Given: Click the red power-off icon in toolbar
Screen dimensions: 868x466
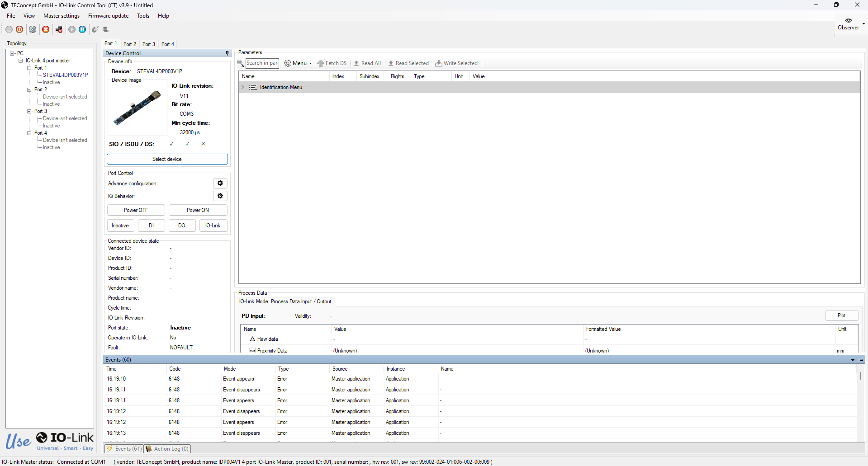Looking at the screenshot, I should click(19, 29).
